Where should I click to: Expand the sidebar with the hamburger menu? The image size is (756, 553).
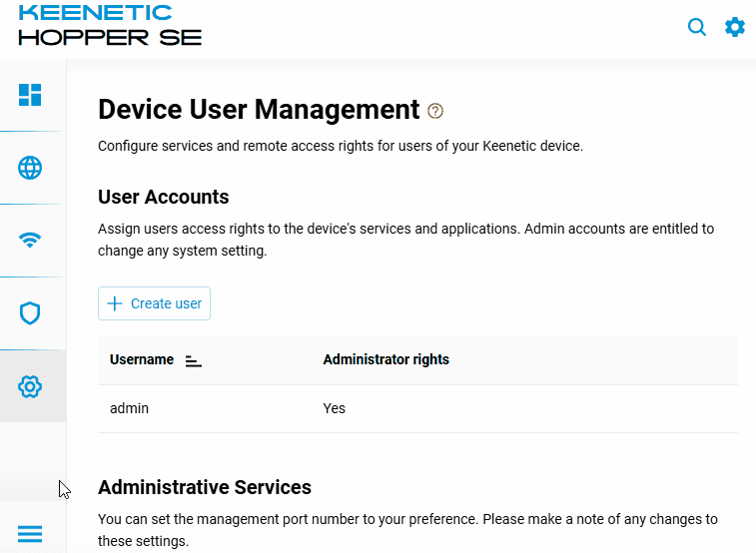pyautogui.click(x=30, y=534)
